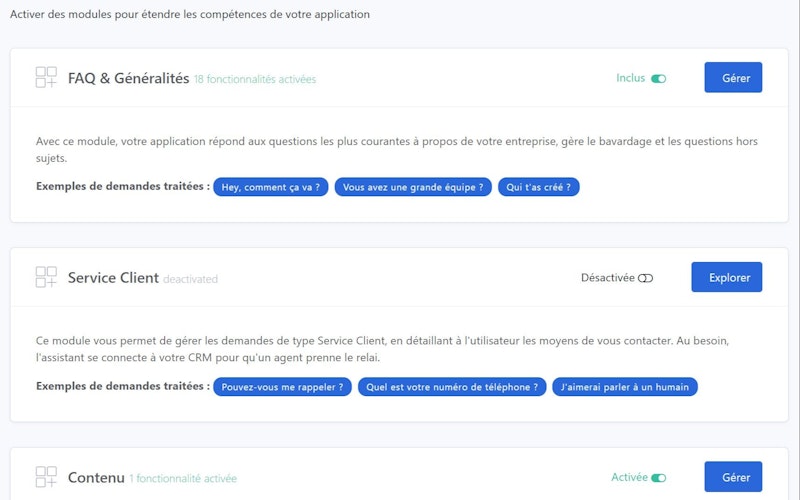Open the '18 fonctionnalités activées' link

255,79
